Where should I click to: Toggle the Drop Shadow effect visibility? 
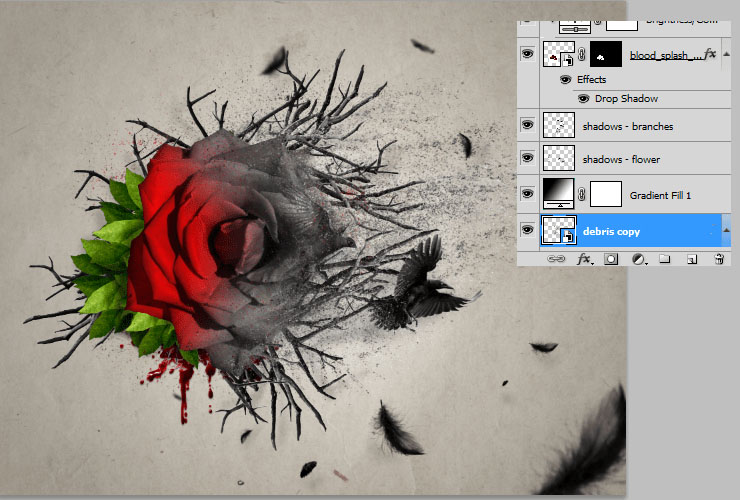coord(584,99)
